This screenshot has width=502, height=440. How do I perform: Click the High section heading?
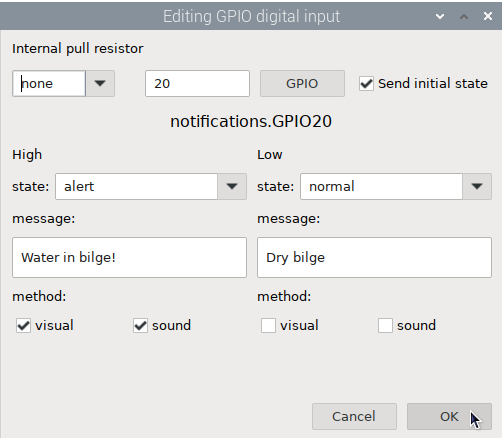tap(27, 155)
